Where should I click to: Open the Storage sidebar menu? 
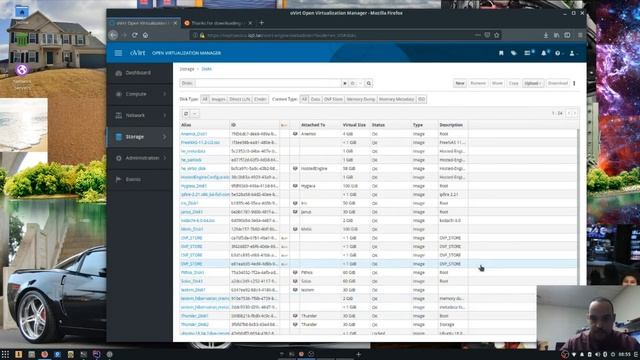(140, 137)
